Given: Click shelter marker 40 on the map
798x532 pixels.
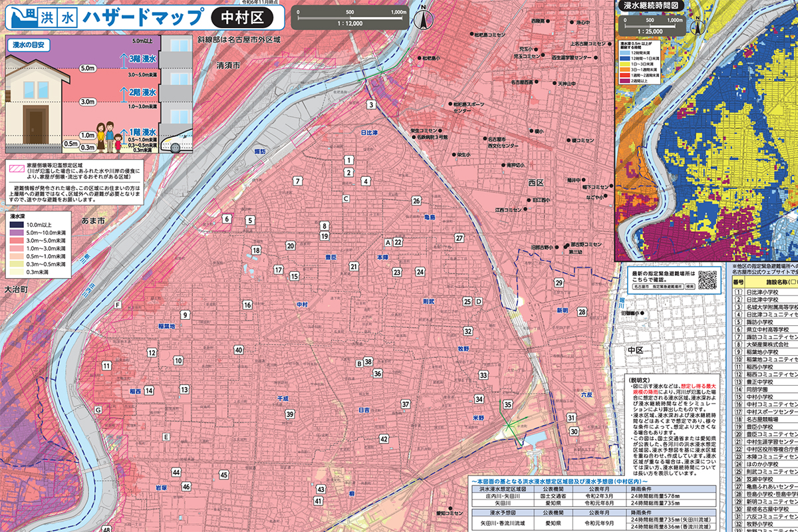Looking at the screenshot, I should [x=238, y=350].
